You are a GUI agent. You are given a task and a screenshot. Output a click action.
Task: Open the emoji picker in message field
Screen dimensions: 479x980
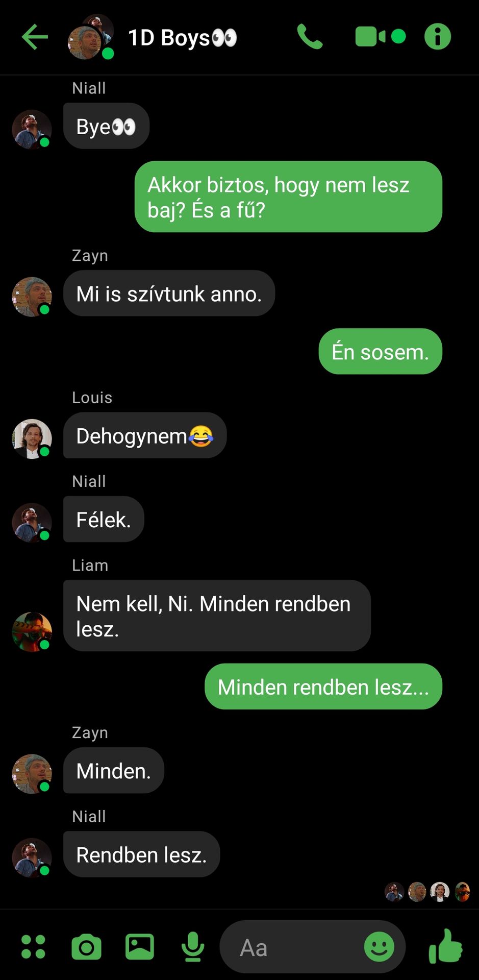point(379,947)
